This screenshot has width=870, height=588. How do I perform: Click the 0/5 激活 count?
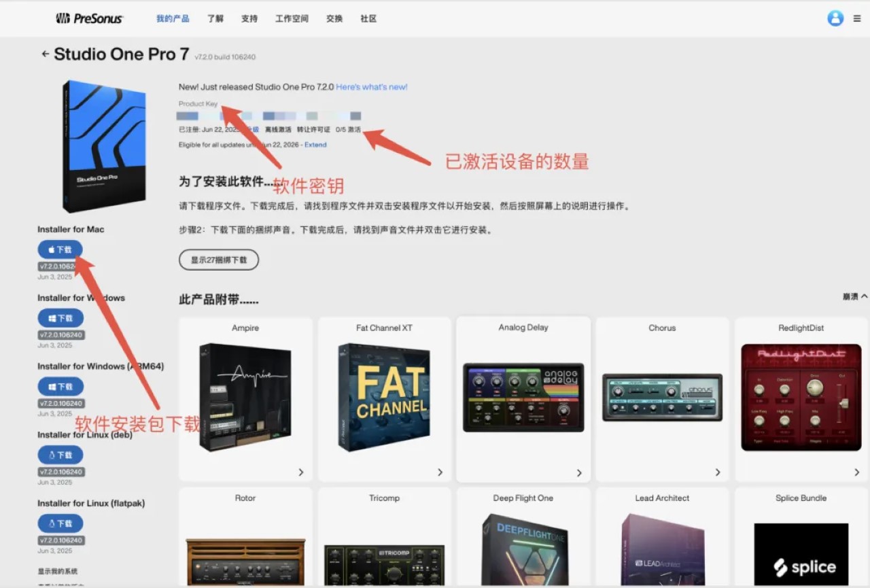tap(348, 129)
